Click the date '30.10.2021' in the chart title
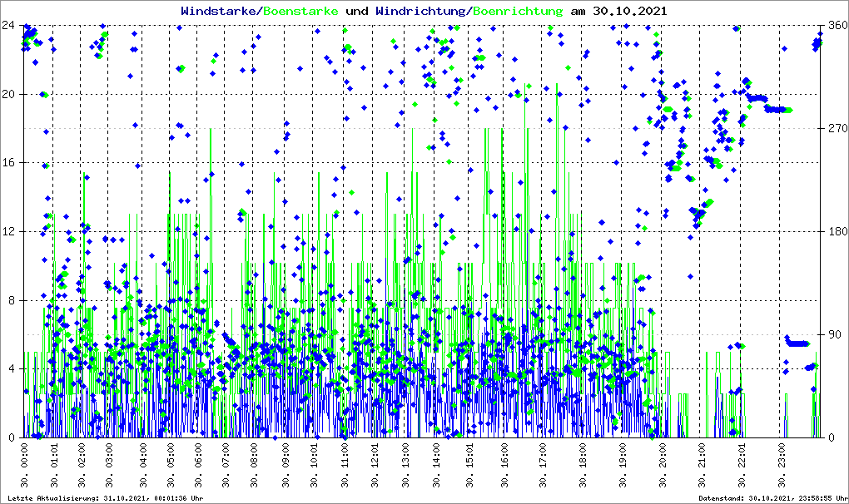Image resolution: width=849 pixels, height=504 pixels. click(x=628, y=11)
